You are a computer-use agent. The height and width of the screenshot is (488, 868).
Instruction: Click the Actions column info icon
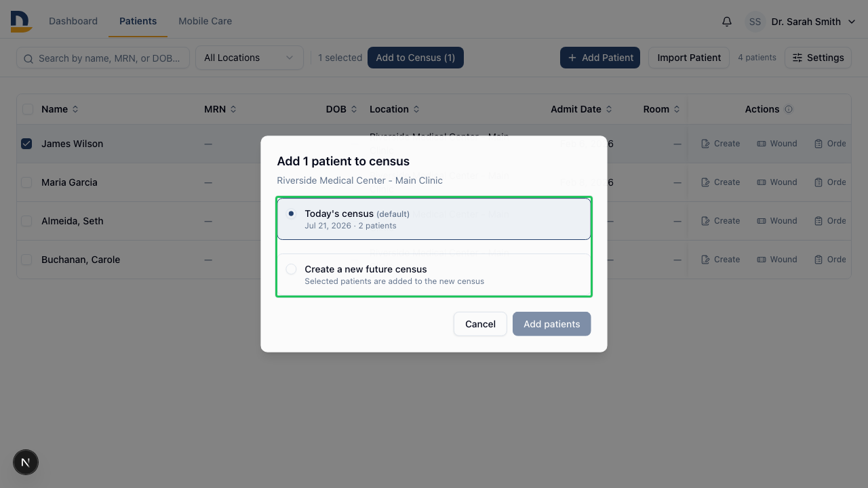click(789, 109)
